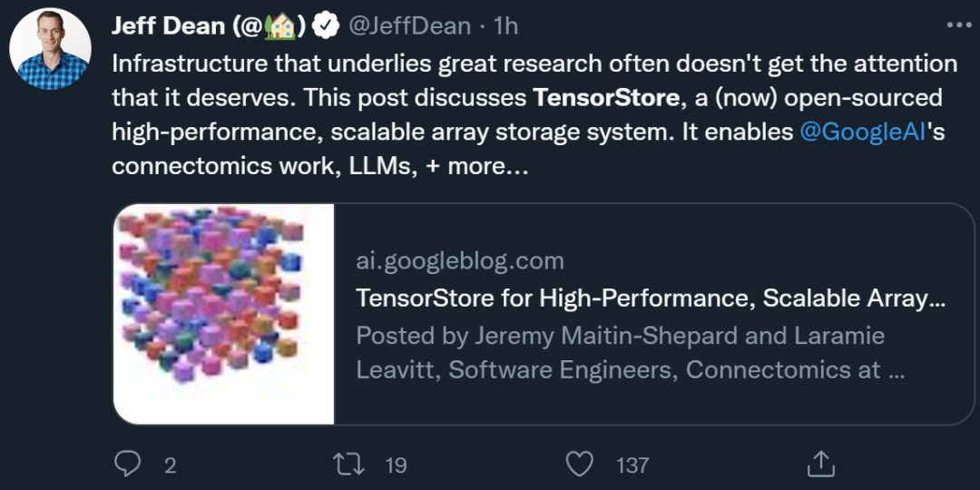Click Jeff Dean's profile avatar photo
Viewport: 980px width, 490px height.
click(x=50, y=49)
